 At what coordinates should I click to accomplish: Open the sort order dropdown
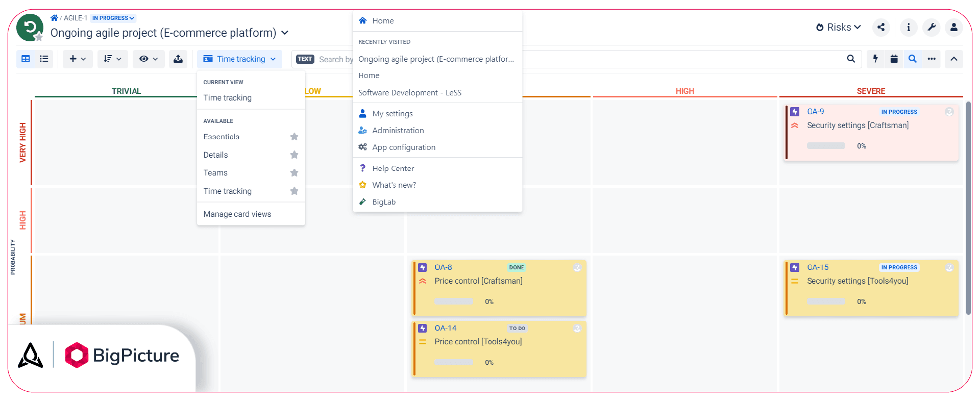tap(112, 59)
